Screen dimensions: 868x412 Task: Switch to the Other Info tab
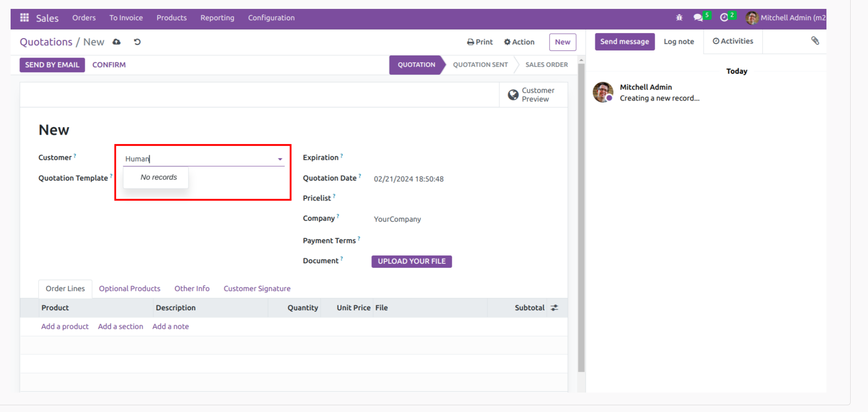pyautogui.click(x=192, y=289)
